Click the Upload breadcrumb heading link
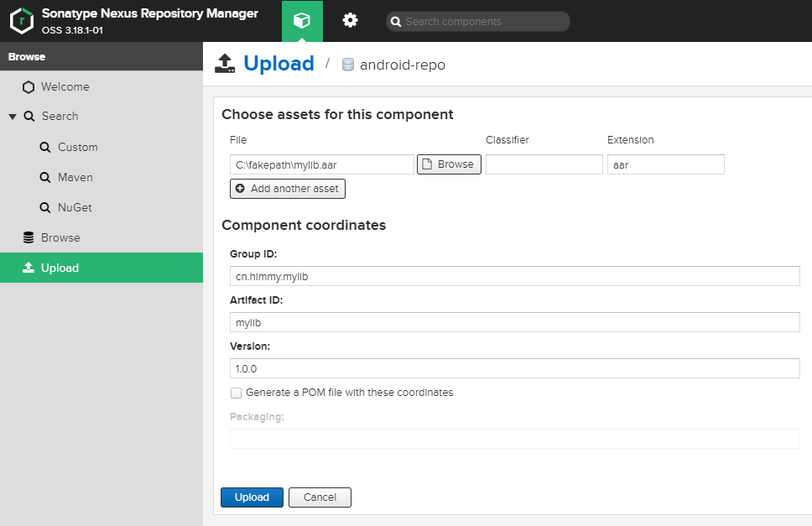Viewport: 812px width, 526px height. click(278, 64)
